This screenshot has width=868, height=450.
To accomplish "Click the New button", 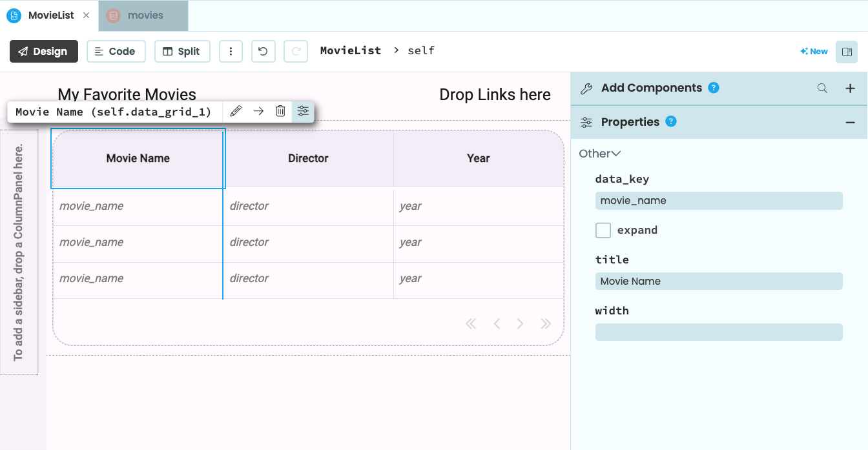I will (x=814, y=52).
